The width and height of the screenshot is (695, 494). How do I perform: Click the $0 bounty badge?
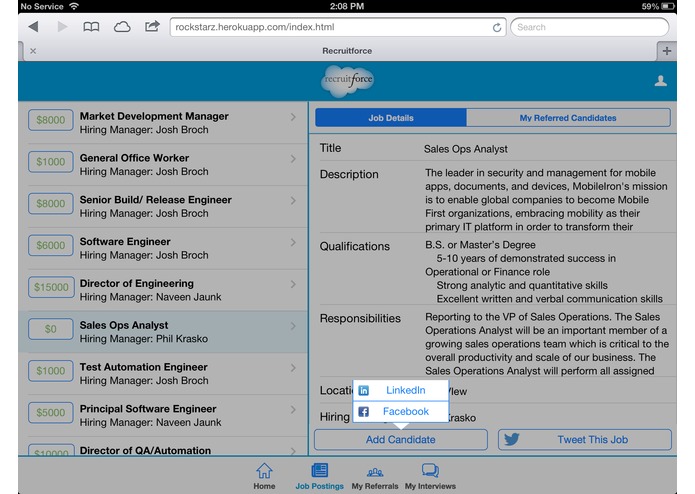click(51, 329)
